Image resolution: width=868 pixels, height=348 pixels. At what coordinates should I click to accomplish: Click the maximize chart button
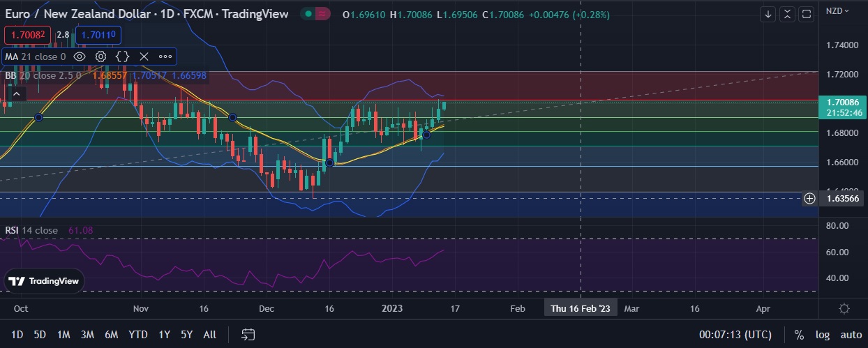[807, 14]
